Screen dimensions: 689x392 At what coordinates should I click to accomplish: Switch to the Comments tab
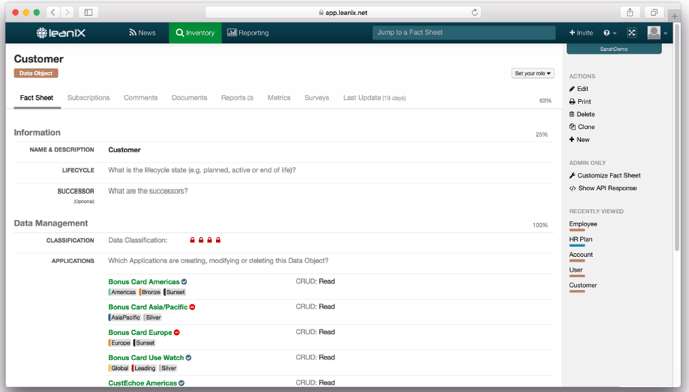click(x=141, y=98)
